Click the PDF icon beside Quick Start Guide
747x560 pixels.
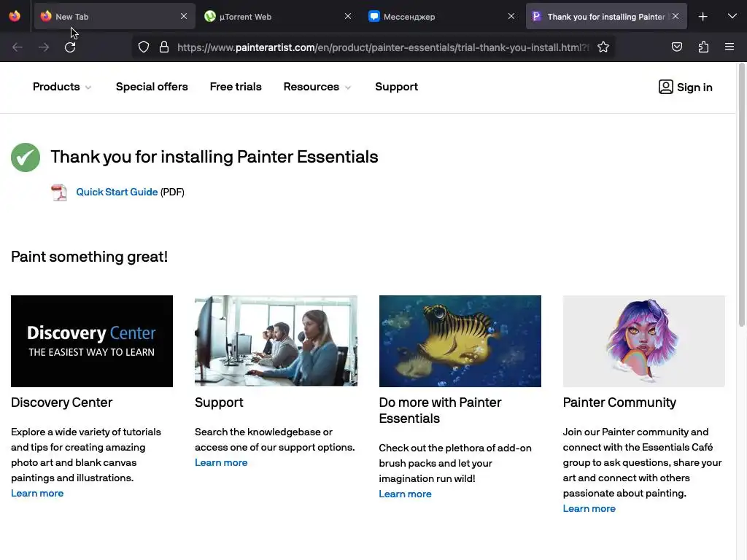tap(59, 192)
